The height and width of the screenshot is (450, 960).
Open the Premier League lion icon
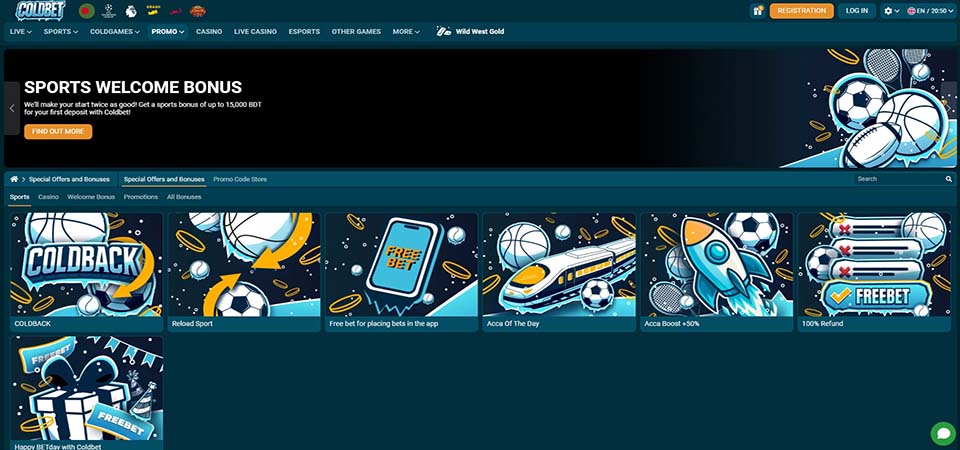click(x=131, y=10)
